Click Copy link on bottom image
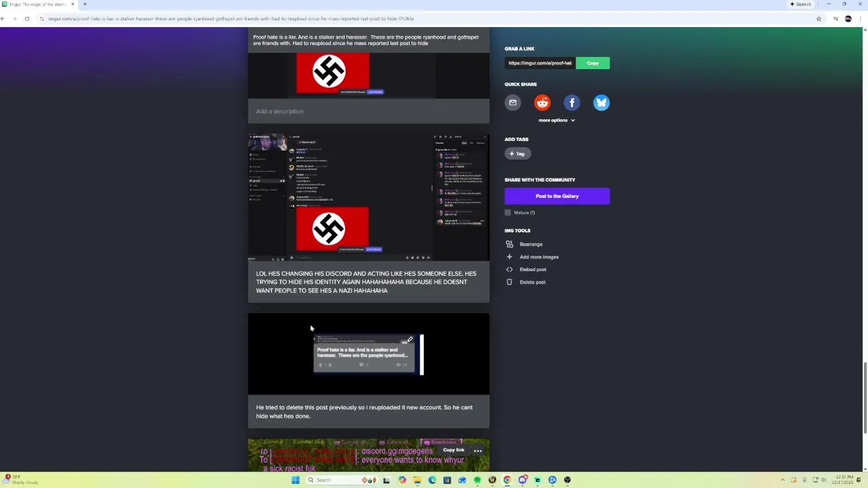Screen dimensions: 868x488 454,450
